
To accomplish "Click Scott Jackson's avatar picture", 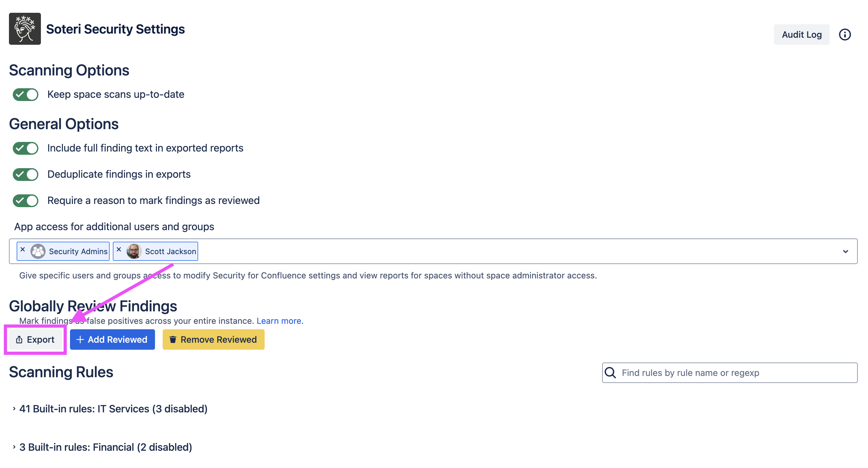I will (x=134, y=251).
